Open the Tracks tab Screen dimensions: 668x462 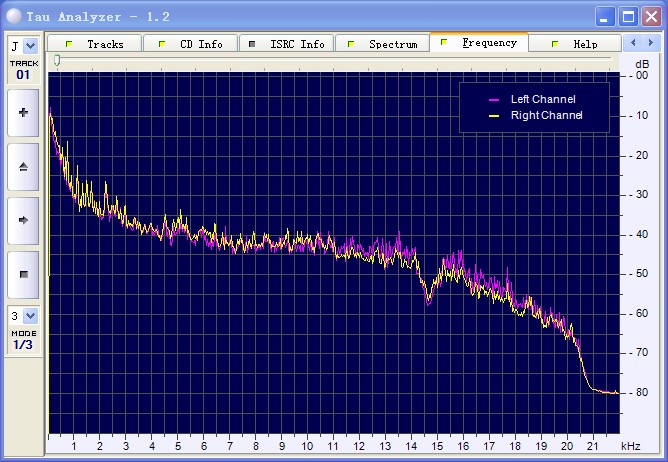(94, 44)
